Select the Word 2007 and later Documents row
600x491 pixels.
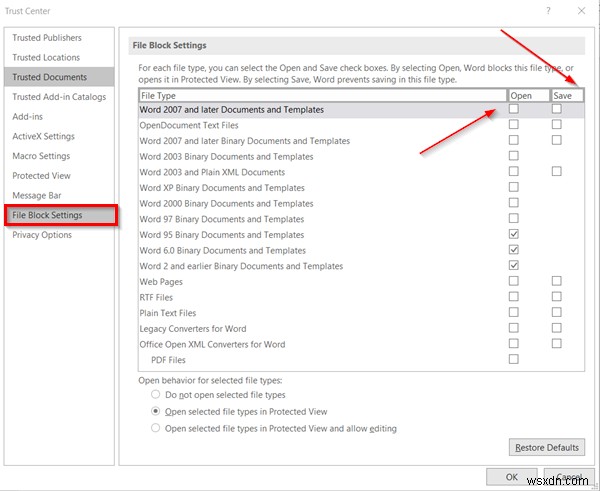361,109
